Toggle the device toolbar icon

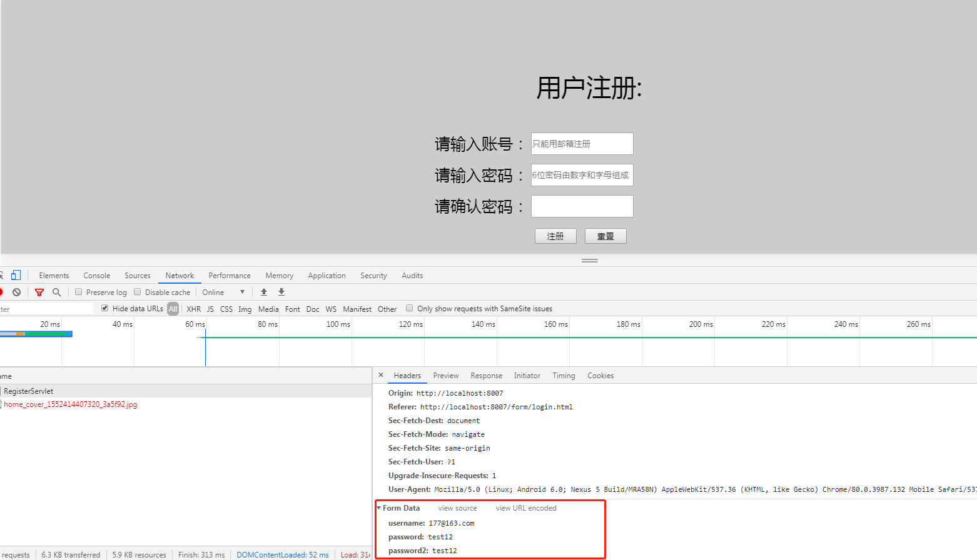(16, 274)
